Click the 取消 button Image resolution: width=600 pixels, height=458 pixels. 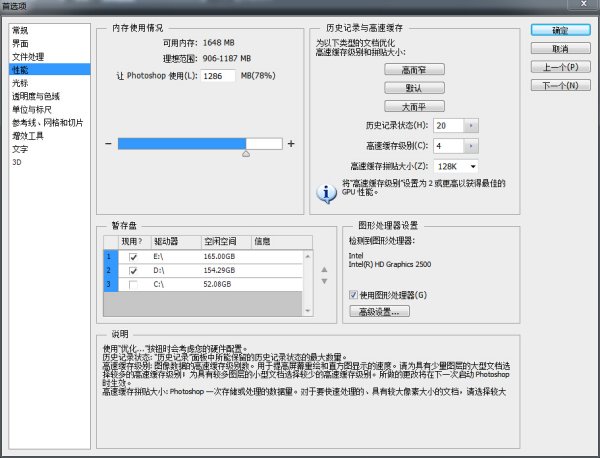point(561,49)
